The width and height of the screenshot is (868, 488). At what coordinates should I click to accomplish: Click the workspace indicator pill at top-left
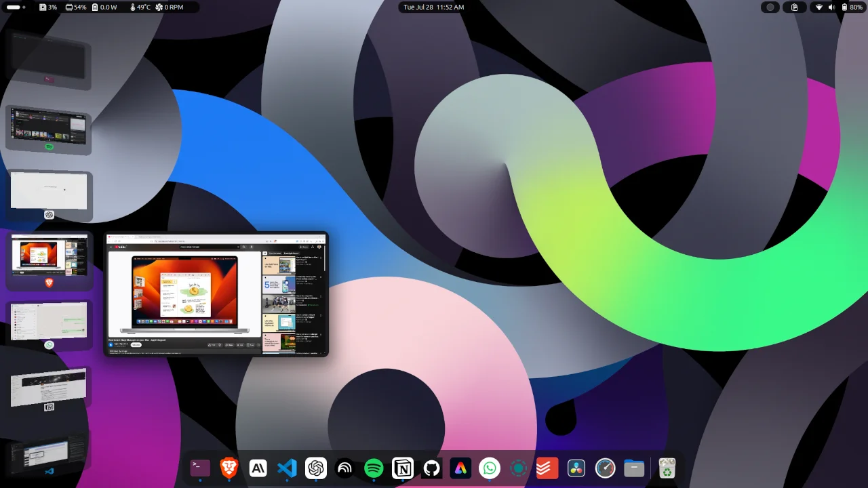15,7
